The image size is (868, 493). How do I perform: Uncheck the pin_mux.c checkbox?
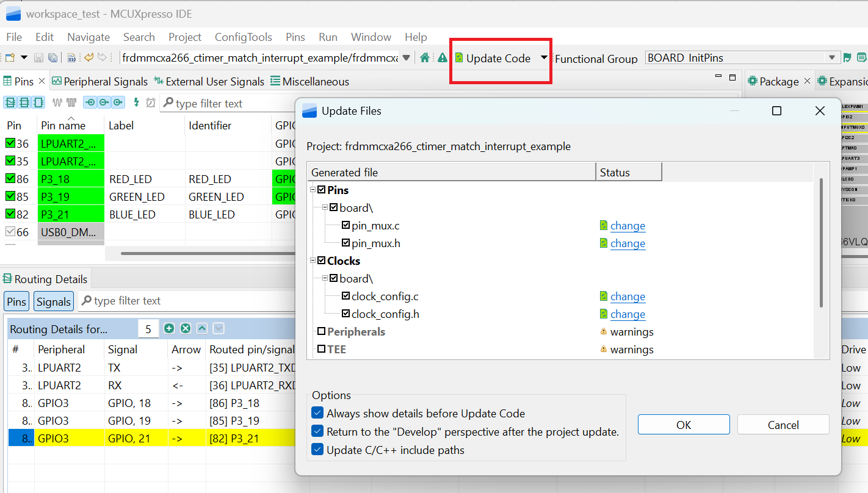pos(347,225)
